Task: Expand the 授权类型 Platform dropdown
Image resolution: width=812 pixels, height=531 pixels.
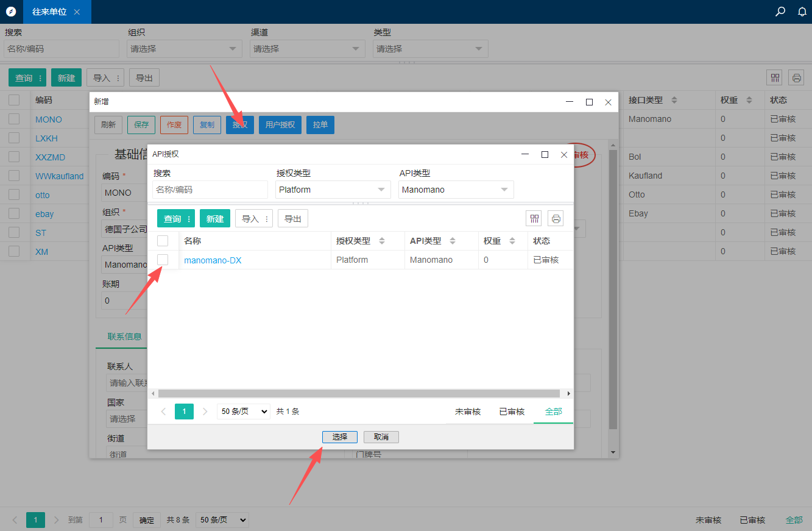Action: (x=333, y=190)
